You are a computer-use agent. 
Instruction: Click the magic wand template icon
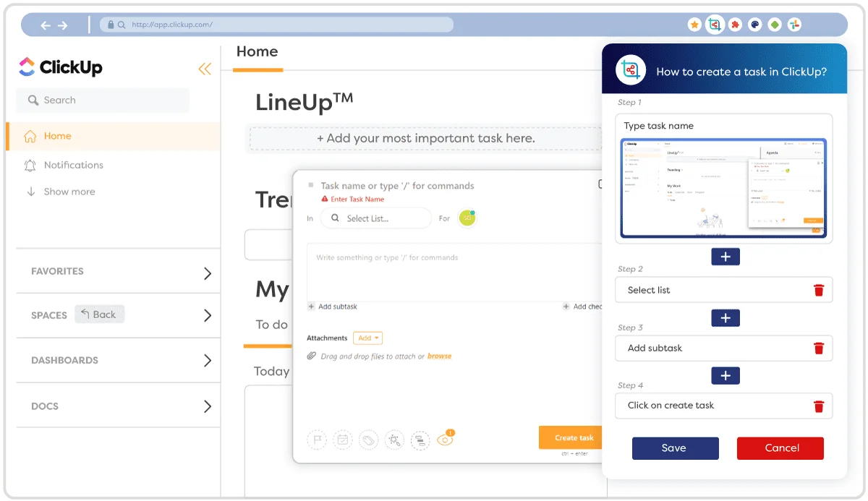394,439
